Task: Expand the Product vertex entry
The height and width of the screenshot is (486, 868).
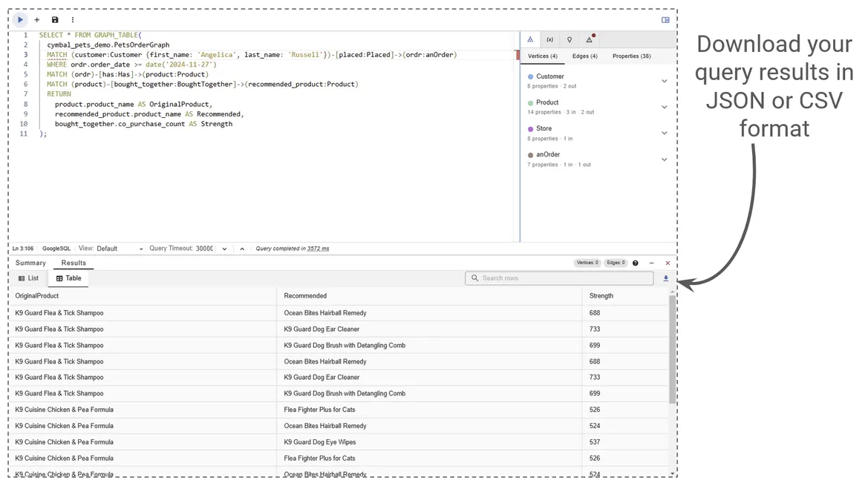Action: [x=665, y=107]
